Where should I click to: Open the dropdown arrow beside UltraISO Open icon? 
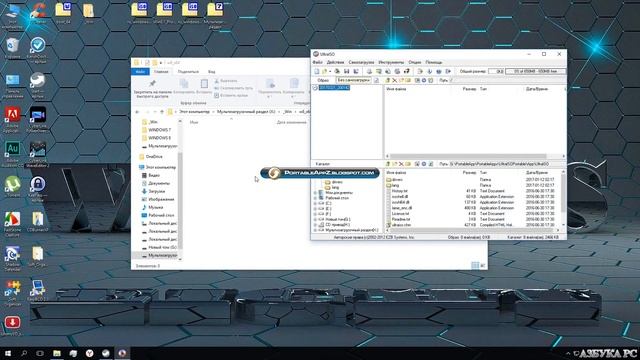point(330,71)
